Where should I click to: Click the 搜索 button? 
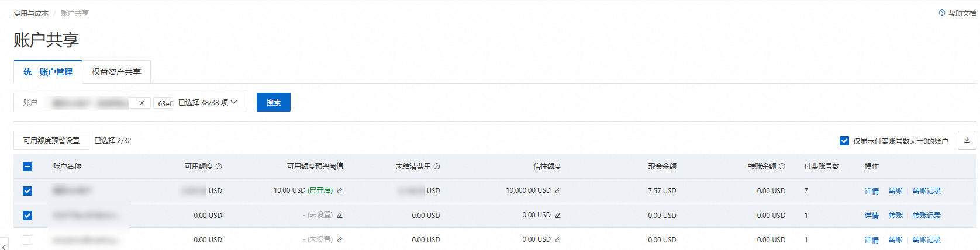pos(273,102)
